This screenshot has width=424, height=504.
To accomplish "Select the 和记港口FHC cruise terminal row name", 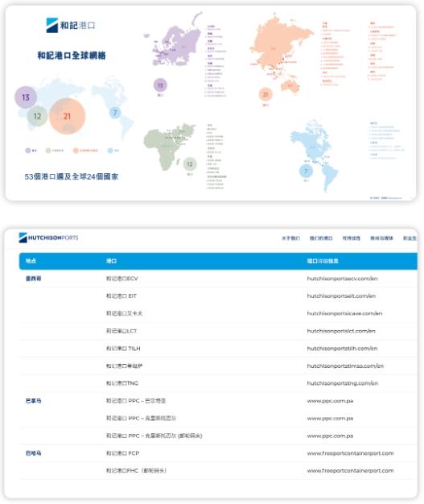I will (x=136, y=470).
